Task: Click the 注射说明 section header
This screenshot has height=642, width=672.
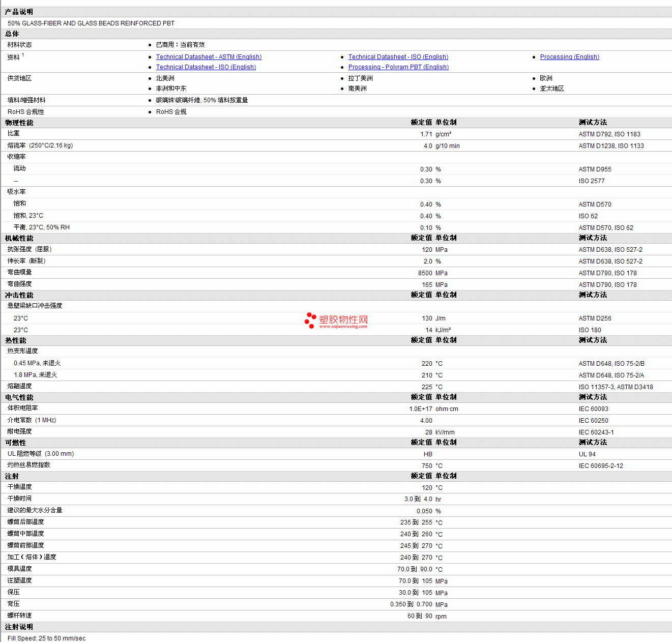Action: [x=19, y=627]
